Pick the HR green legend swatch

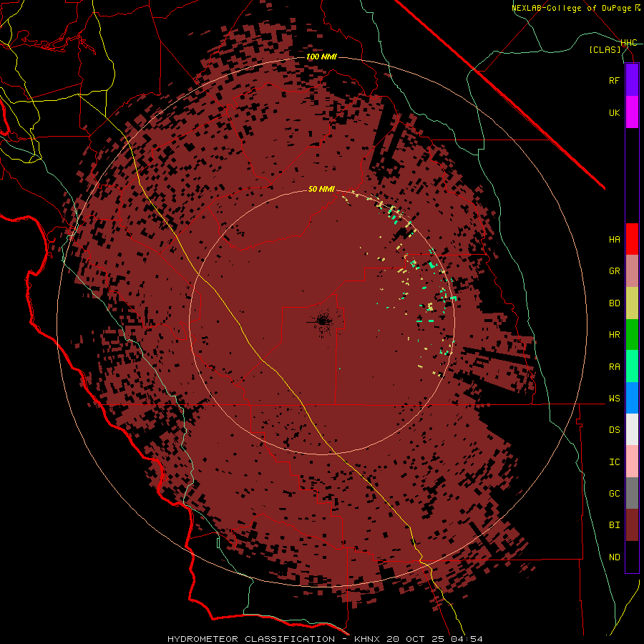click(x=632, y=335)
